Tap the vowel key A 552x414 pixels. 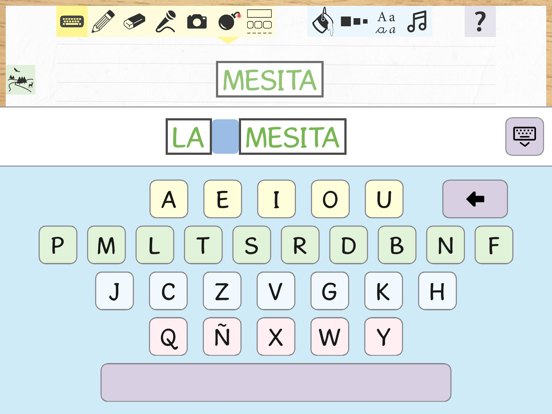click(x=169, y=199)
